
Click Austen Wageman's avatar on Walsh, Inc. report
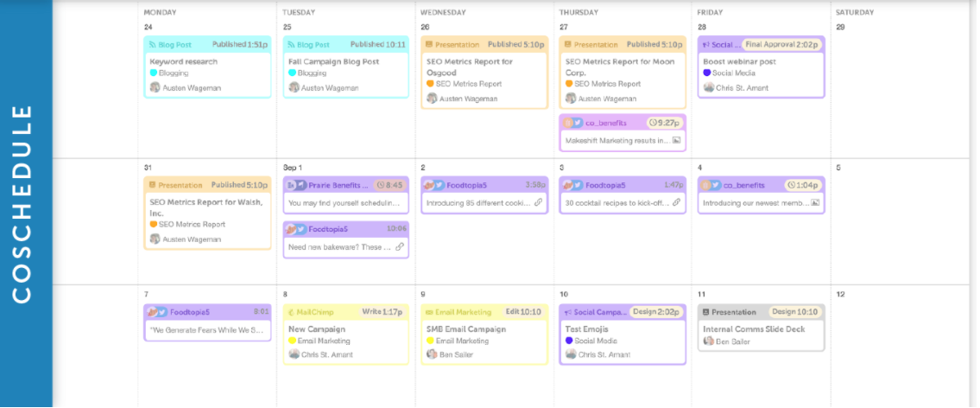tap(155, 239)
